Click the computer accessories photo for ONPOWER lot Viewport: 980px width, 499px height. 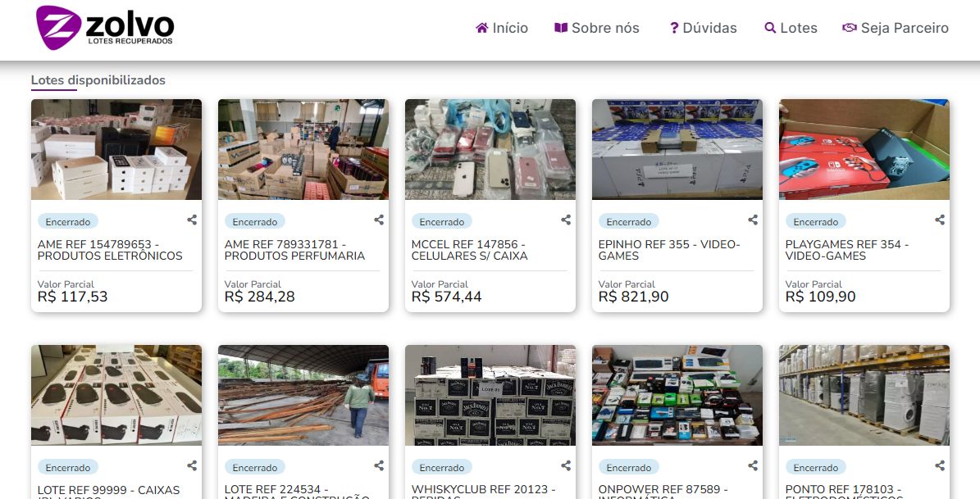677,395
